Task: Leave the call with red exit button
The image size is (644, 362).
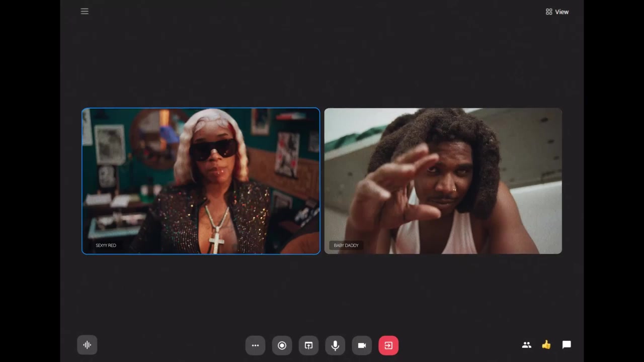Action: tap(388, 345)
